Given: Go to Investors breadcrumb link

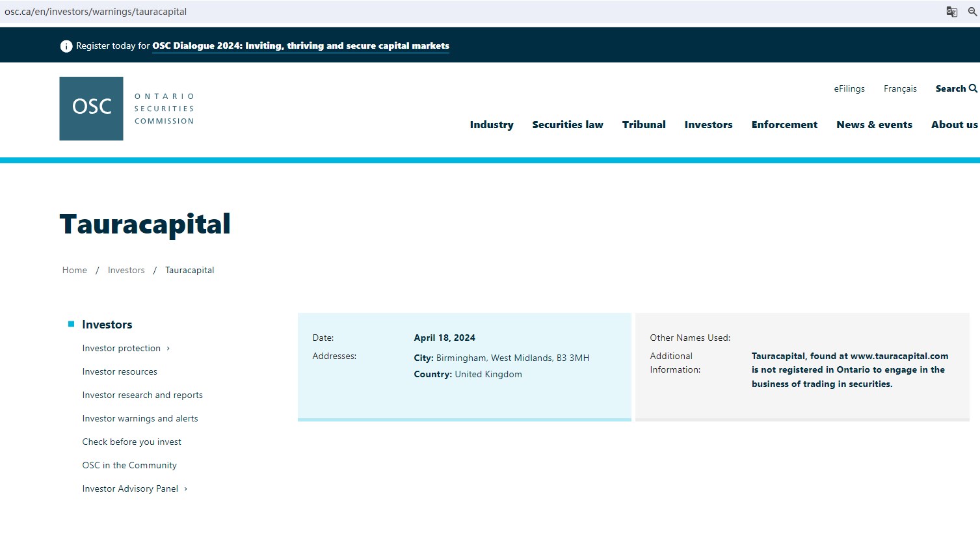Looking at the screenshot, I should coord(126,271).
